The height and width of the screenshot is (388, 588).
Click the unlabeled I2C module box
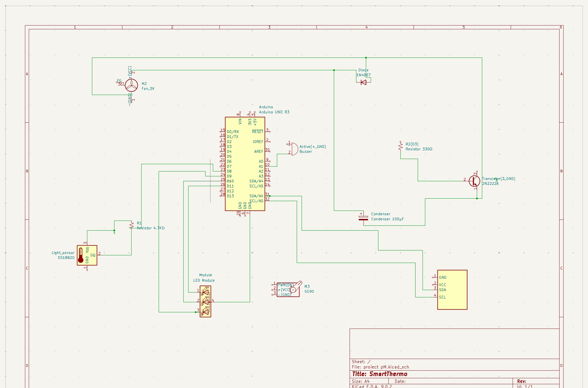[x=452, y=290]
